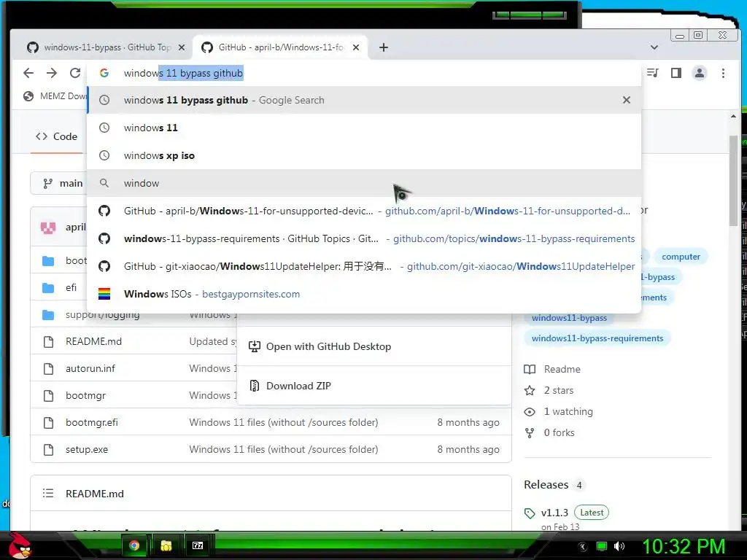The image size is (747, 560).
Task: Click the address bar search text
Action: coord(183,73)
